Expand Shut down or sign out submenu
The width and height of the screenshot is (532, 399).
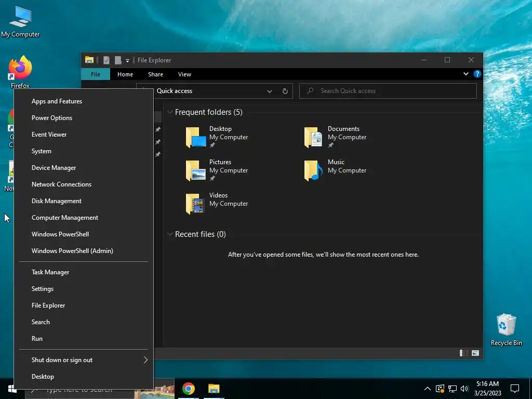coord(84,360)
